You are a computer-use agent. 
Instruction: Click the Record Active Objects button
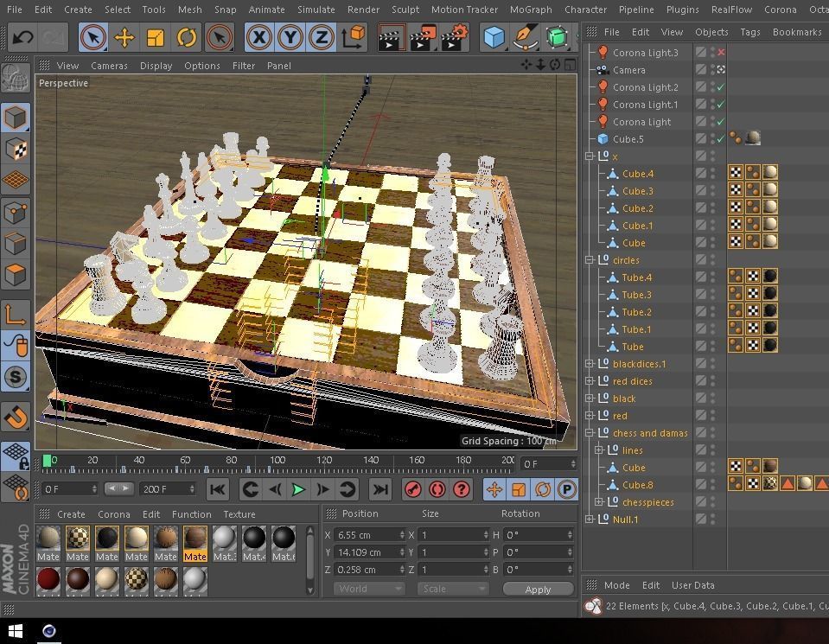(413, 489)
